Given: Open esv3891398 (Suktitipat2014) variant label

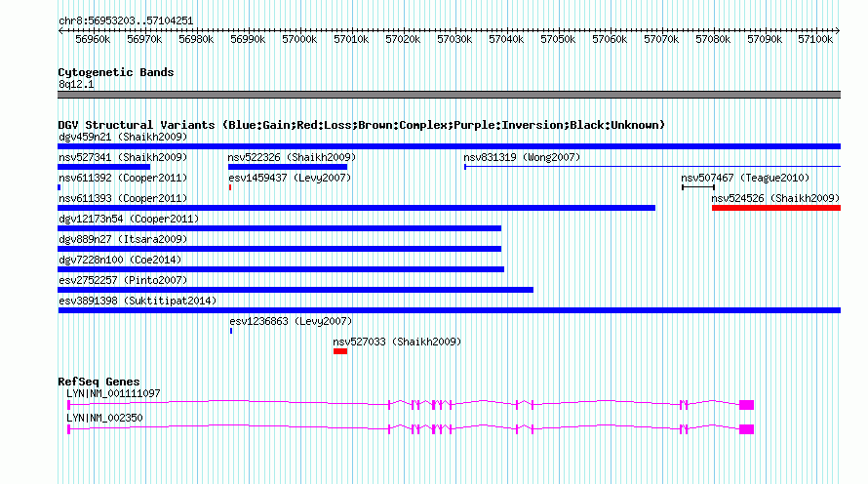Looking at the screenshot, I should 138,301.
